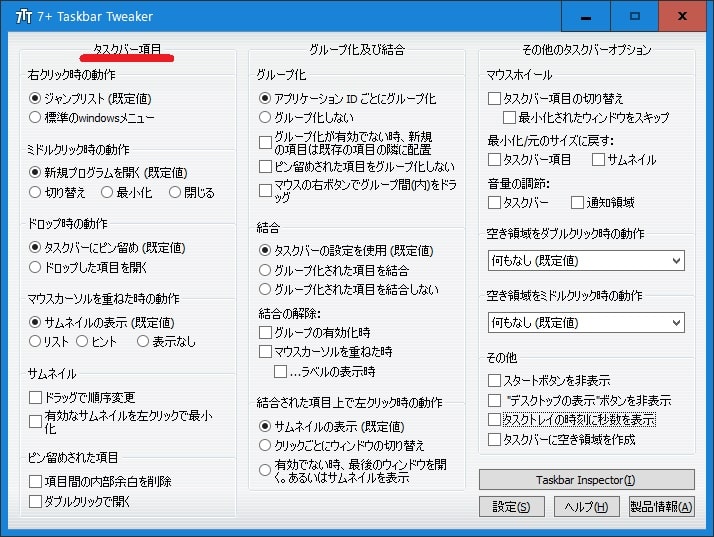The width and height of the screenshot is (714, 537).
Task: Enable 有効なサムネイルを左クリックで最小化 checkbox
Action: (35, 421)
